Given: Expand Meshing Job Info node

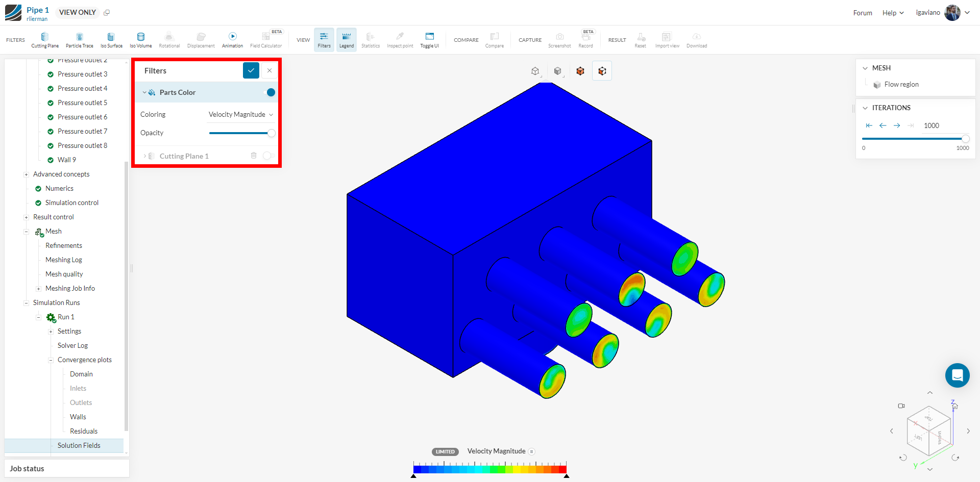Looking at the screenshot, I should coord(38,289).
